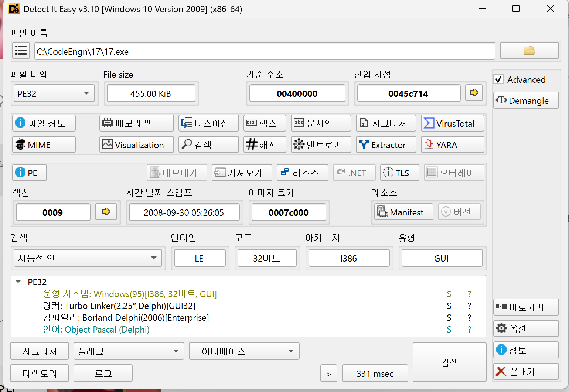View 가져오기 imports table
The height and width of the screenshot is (392, 569).
tap(242, 173)
